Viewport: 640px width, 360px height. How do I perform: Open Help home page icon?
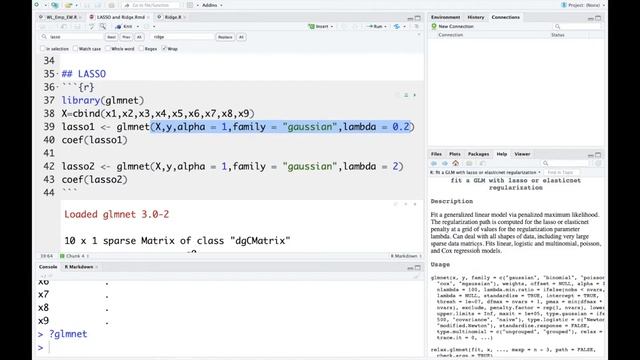[456, 163]
